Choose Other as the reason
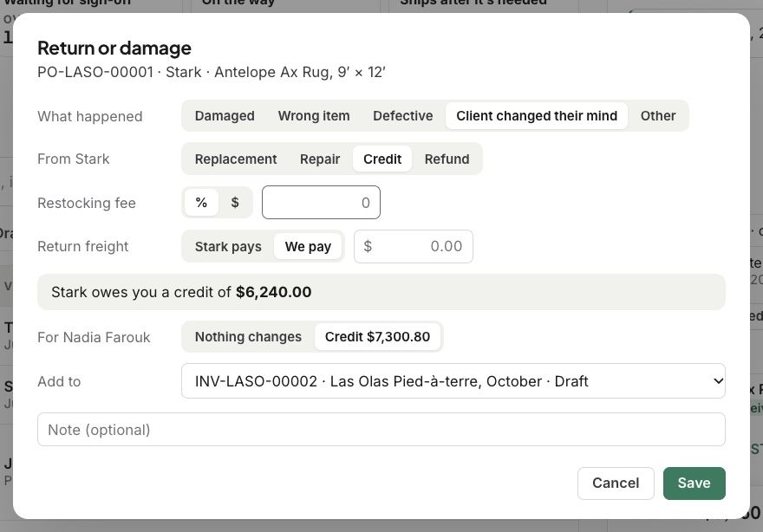 point(658,116)
